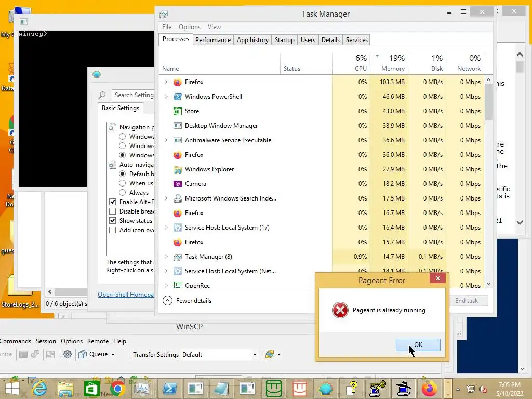
Task: Toggle the Add icon overlay checkbox
Action: pos(113,230)
